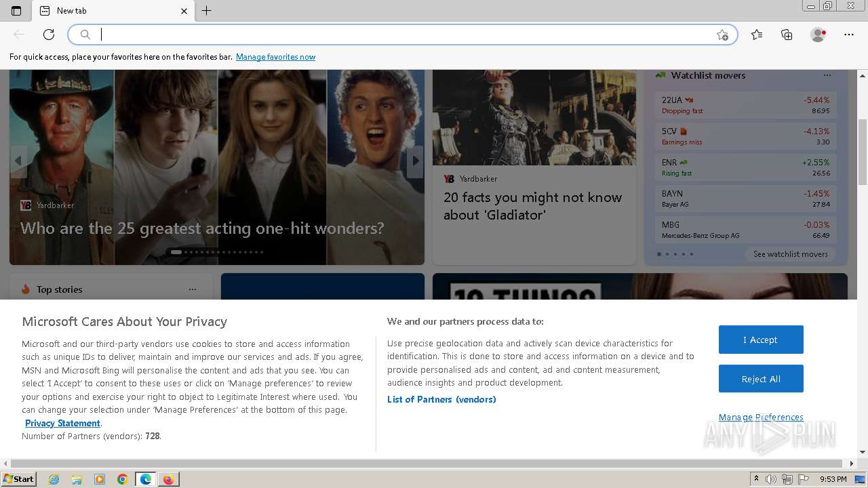Open Manage Preferences link
This screenshot has height=488, width=868.
pyautogui.click(x=761, y=417)
